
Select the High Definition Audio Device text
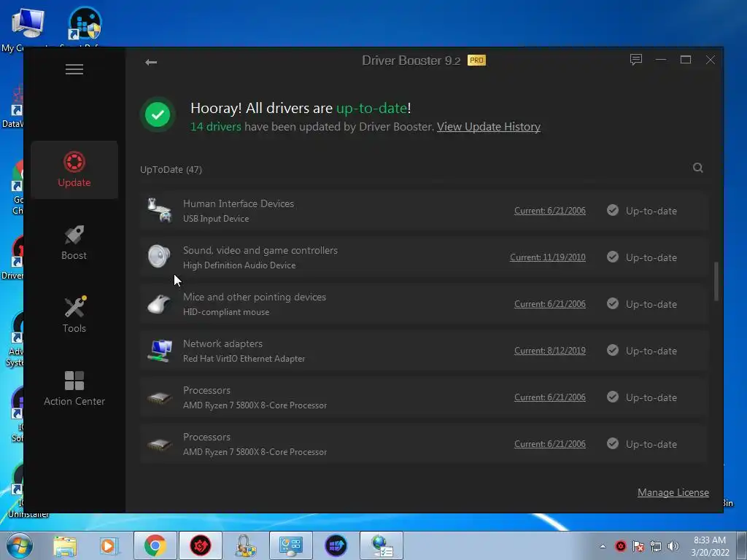pyautogui.click(x=239, y=265)
